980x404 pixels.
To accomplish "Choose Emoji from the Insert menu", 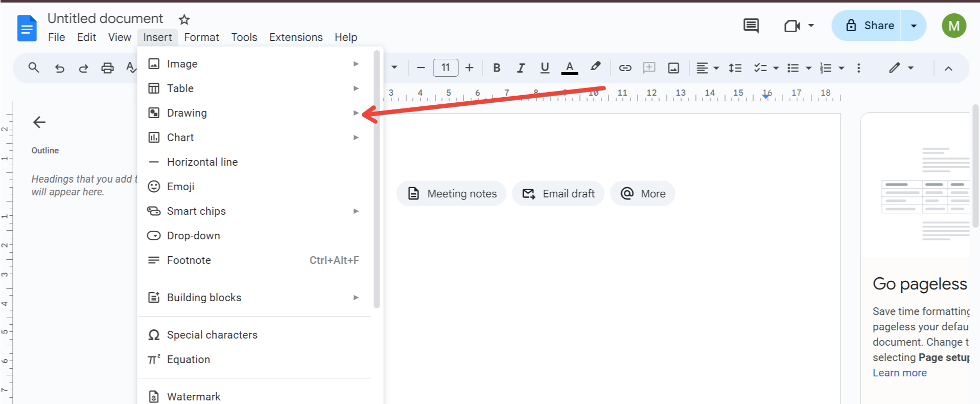I will 254,187.
